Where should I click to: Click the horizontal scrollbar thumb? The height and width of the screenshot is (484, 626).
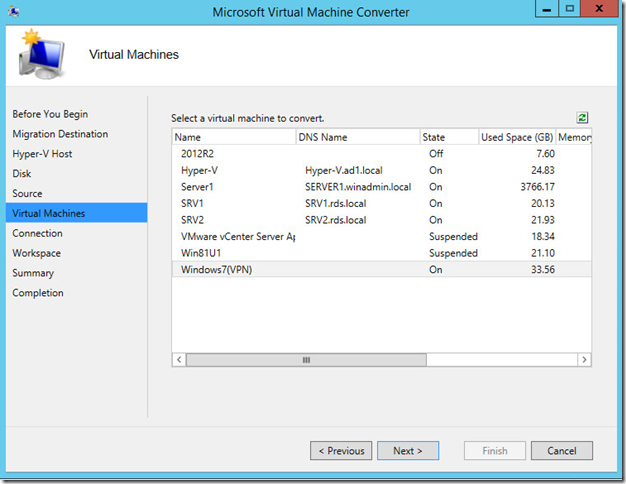(306, 360)
